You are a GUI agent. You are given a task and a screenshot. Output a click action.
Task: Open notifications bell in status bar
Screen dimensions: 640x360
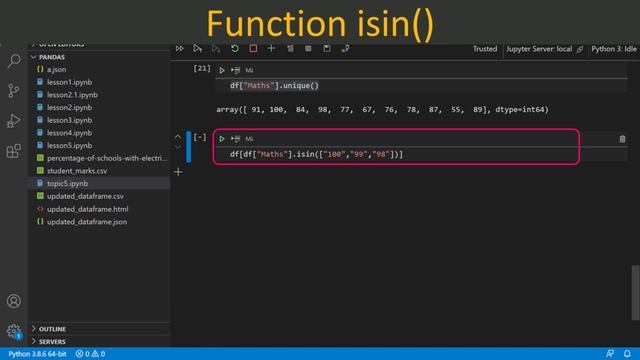click(x=627, y=353)
